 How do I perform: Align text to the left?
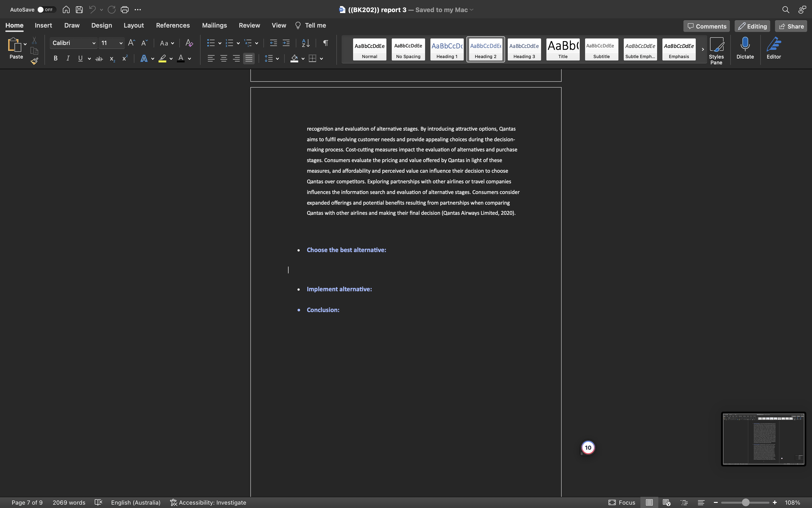coord(211,59)
